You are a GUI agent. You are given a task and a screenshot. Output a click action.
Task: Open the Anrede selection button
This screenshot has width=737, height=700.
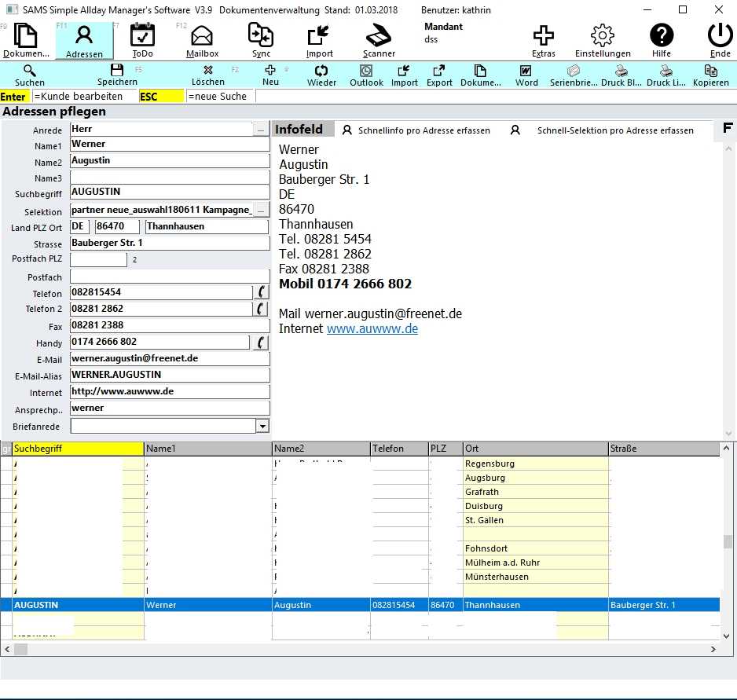[262, 129]
